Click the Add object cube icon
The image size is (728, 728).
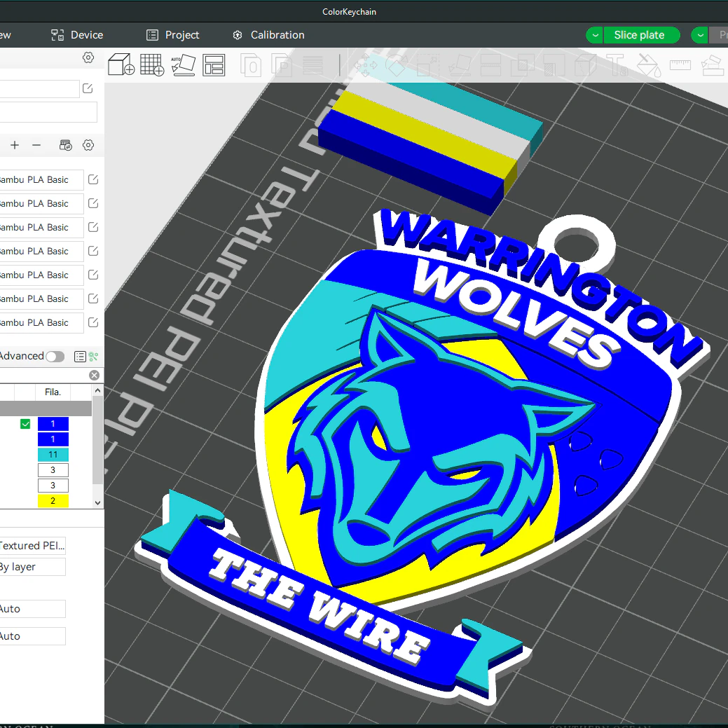[x=121, y=64]
